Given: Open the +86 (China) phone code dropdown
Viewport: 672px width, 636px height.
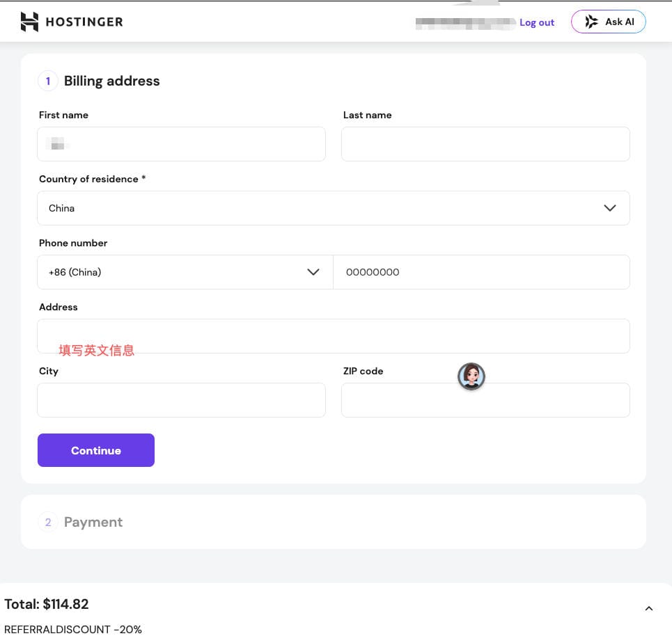Looking at the screenshot, I should [185, 272].
